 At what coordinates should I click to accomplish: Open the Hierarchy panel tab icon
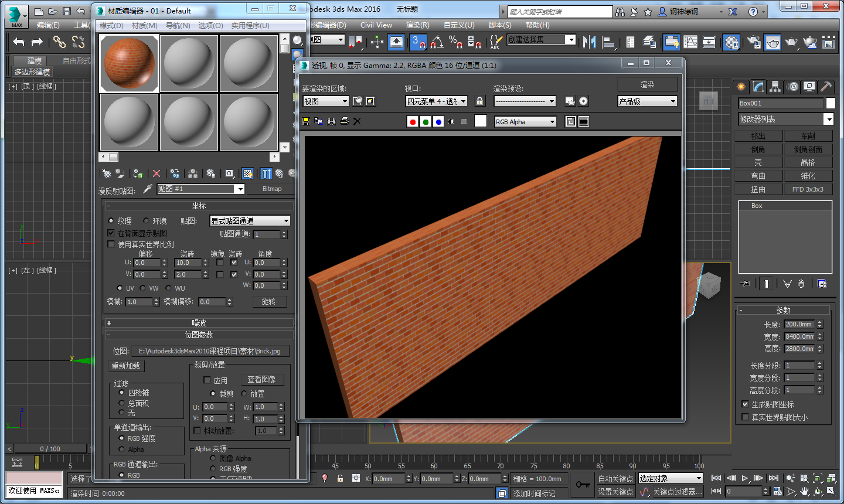(x=775, y=87)
